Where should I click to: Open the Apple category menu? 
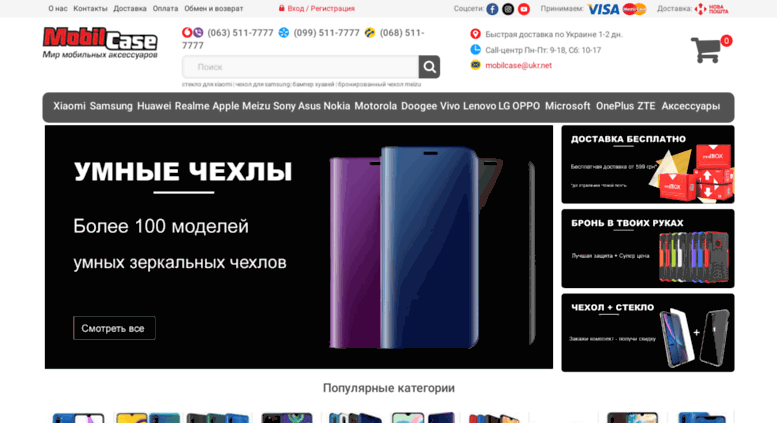pos(225,106)
